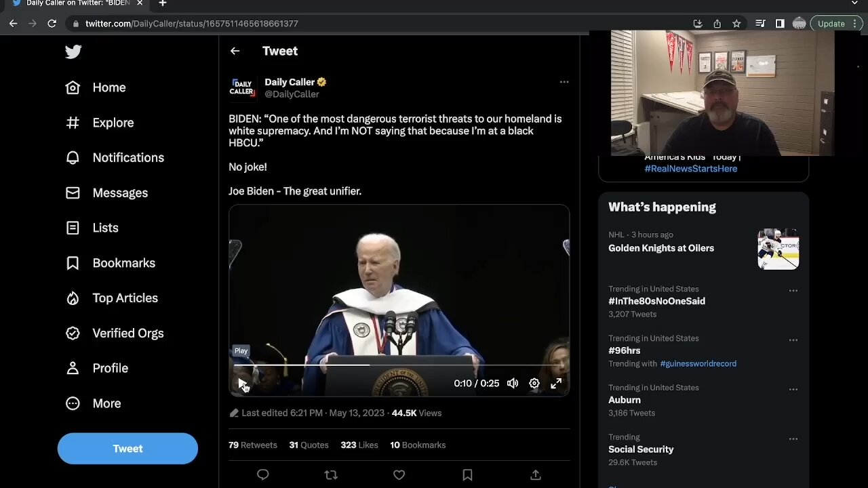Open Messages in the sidebar
This screenshot has height=488, width=868.
(106, 192)
